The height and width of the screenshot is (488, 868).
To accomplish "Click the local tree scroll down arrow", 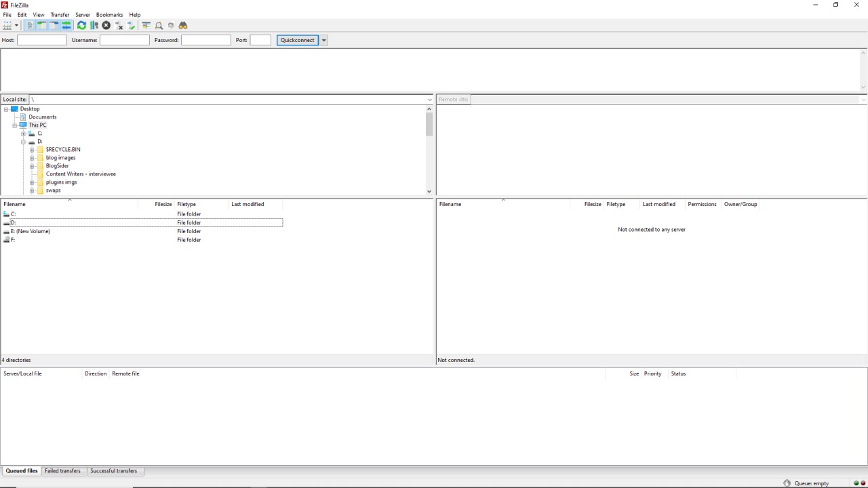I will click(x=429, y=191).
